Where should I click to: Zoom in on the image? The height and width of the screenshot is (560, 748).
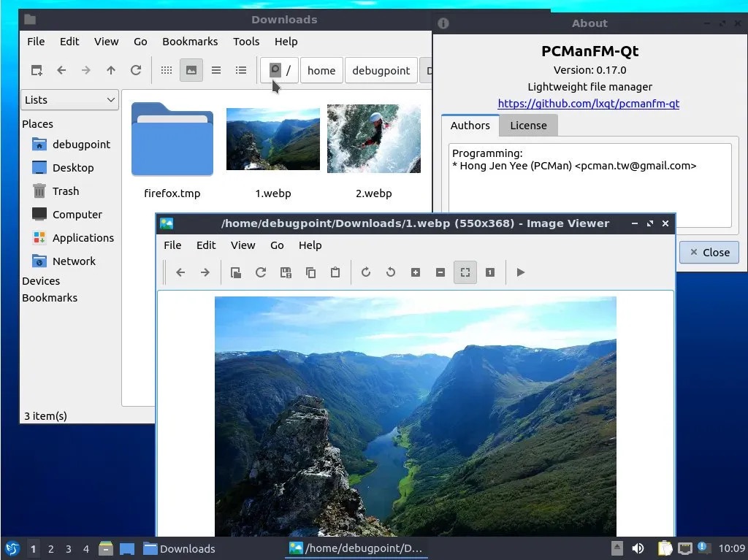click(x=416, y=272)
